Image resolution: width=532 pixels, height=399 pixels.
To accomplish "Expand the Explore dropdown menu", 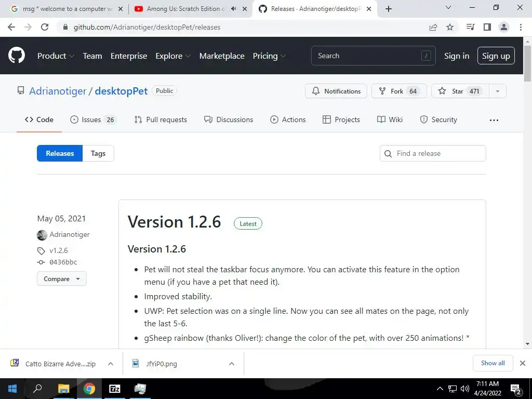I will point(173,56).
